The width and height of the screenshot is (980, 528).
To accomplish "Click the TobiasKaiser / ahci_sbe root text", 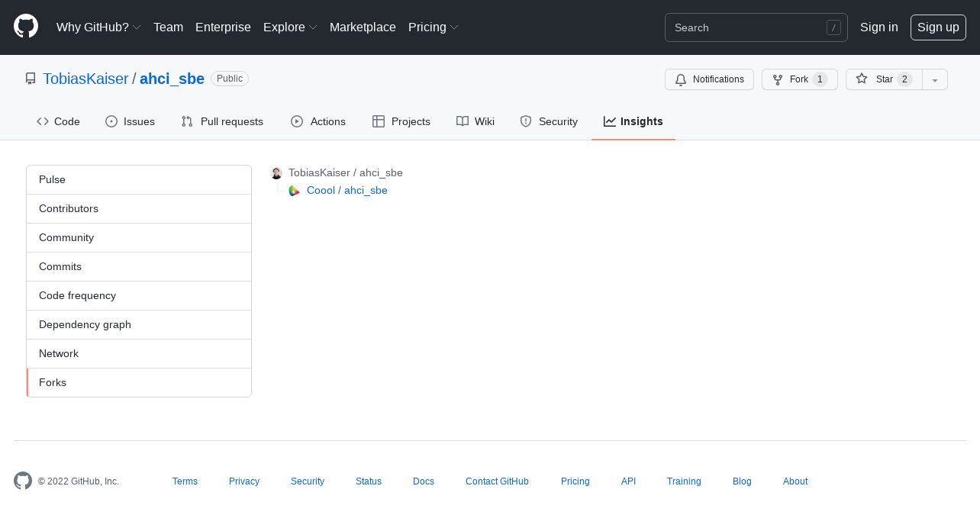I will tap(345, 172).
